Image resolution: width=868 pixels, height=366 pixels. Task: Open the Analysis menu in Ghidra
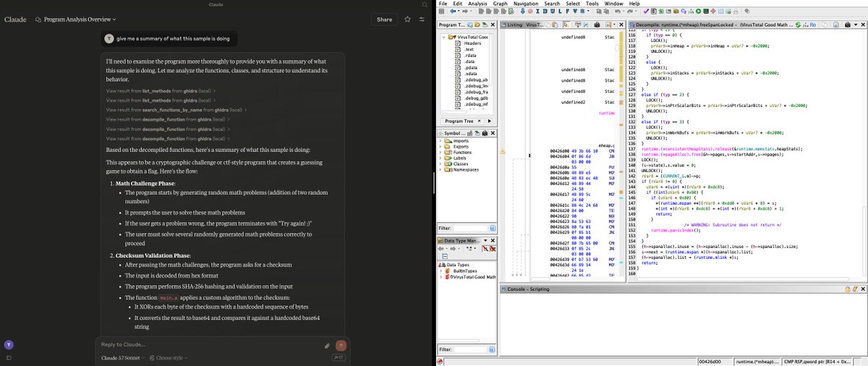point(477,4)
